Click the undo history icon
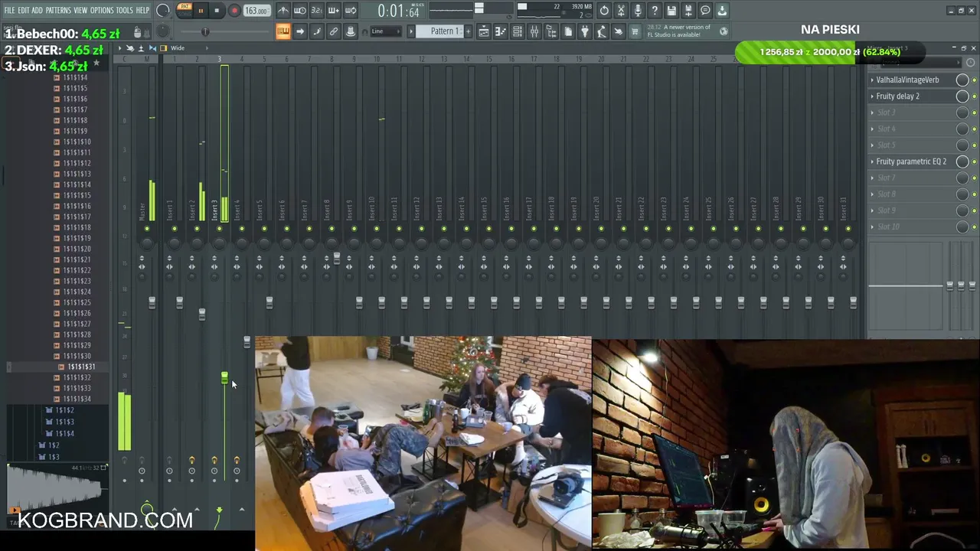Screen dimensions: 980x551 [x=604, y=11]
